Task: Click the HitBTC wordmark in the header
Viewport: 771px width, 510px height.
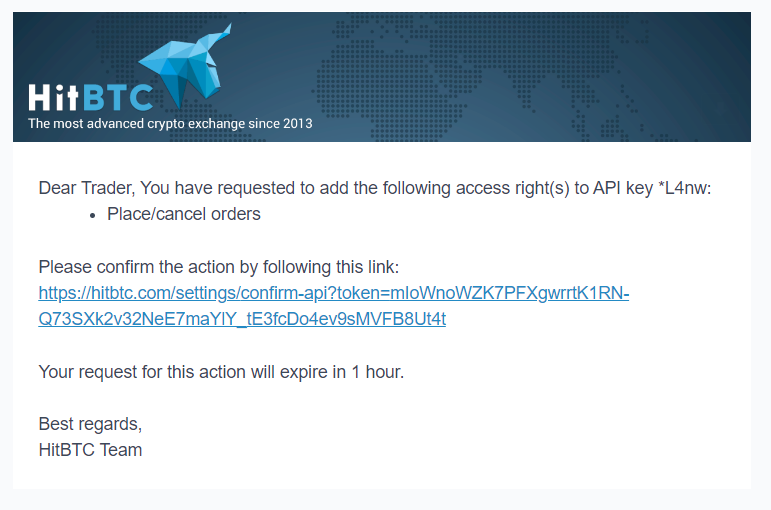Action: click(90, 98)
